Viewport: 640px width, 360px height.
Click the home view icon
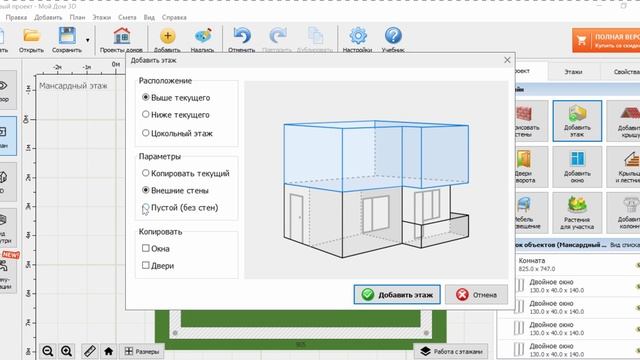pyautogui.click(x=109, y=351)
